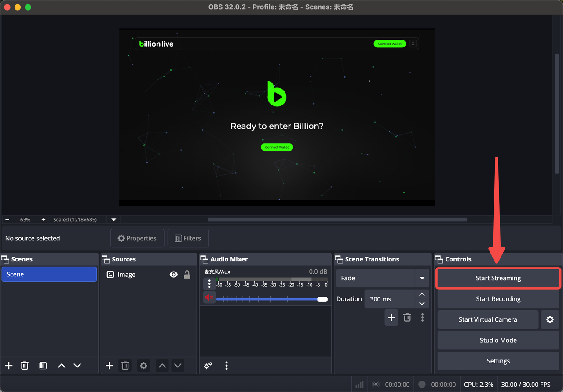Add a scene transition with plus button
563x392 pixels.
391,317
